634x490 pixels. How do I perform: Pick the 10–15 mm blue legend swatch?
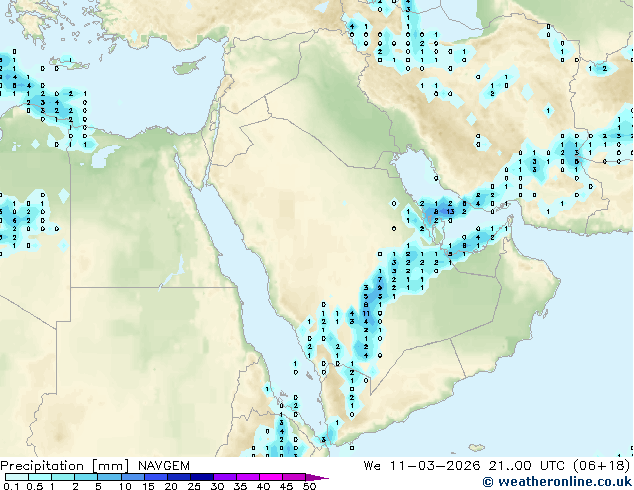point(132,477)
